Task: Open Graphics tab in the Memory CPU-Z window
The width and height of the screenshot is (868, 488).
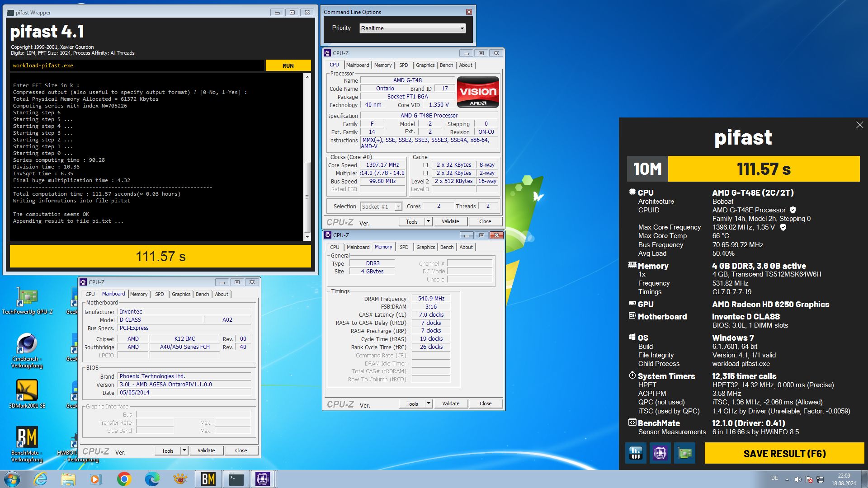Action: click(x=426, y=247)
